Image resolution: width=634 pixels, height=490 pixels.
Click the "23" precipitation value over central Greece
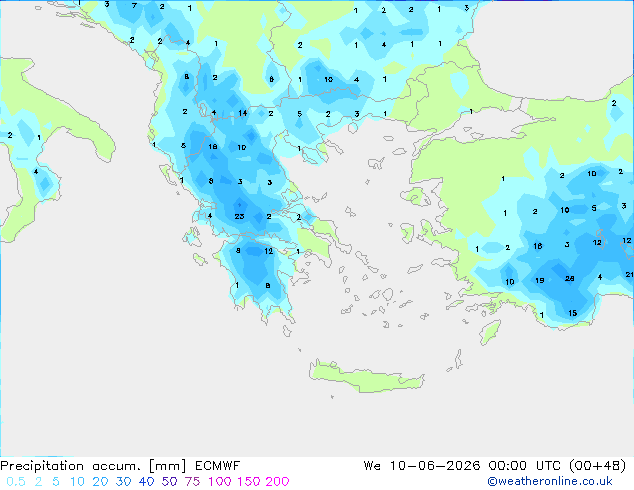239,217
